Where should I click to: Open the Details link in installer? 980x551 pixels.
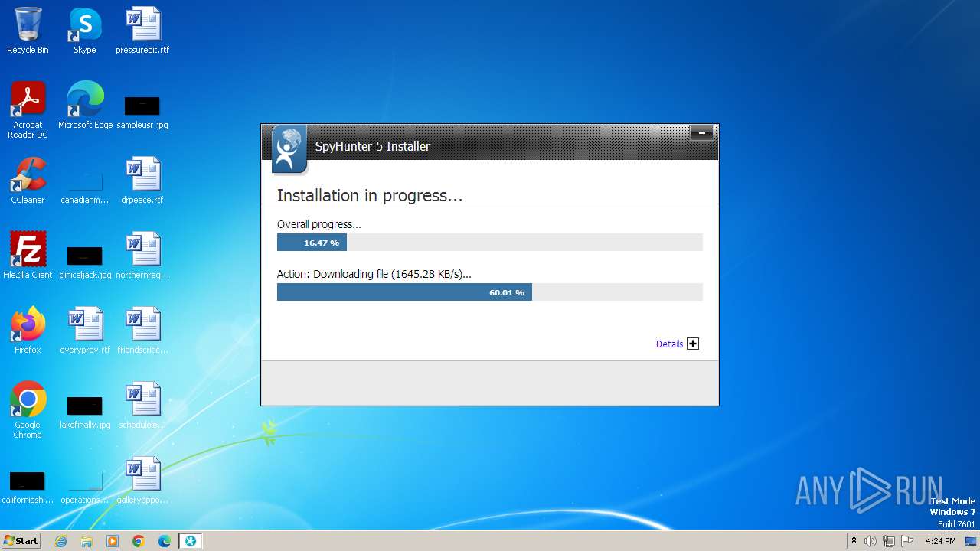669,344
